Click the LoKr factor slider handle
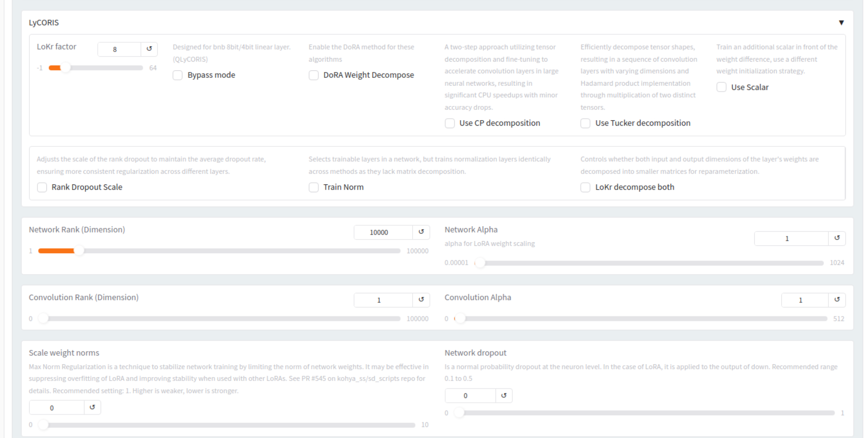This screenshot has width=868, height=438. [x=65, y=68]
